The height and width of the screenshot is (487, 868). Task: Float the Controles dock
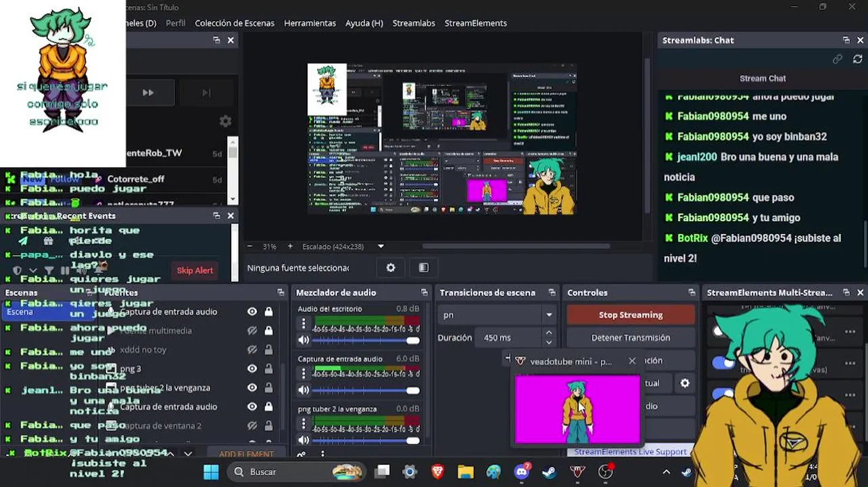point(692,293)
